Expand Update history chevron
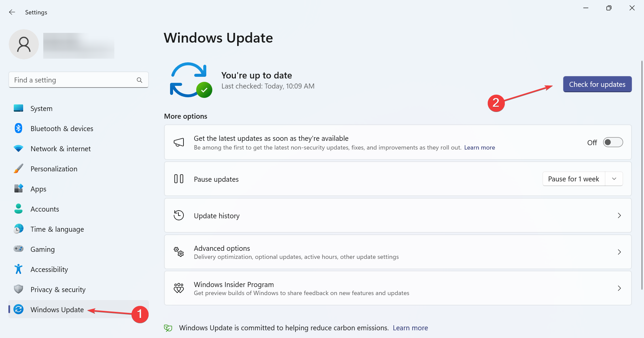 (x=619, y=215)
